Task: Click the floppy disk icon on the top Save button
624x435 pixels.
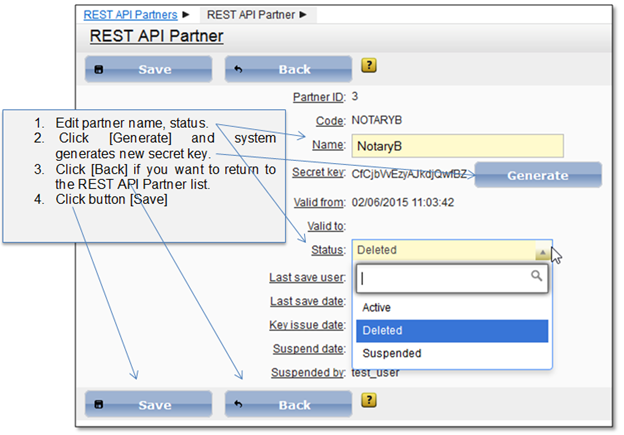Action: click(x=100, y=70)
